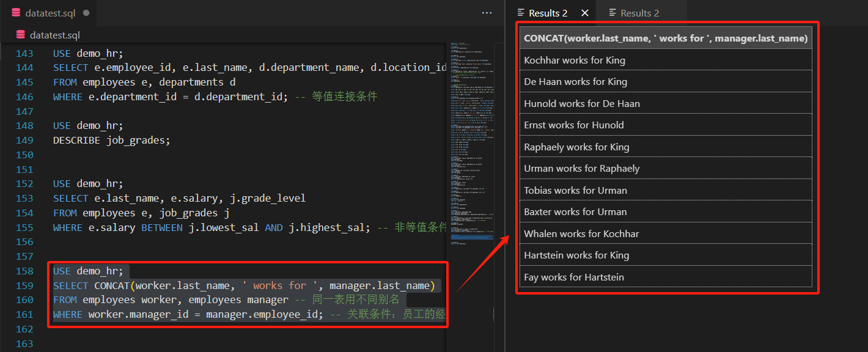868x352 pixels.
Task: Select the row Baxter works for Urman
Action: click(x=666, y=211)
